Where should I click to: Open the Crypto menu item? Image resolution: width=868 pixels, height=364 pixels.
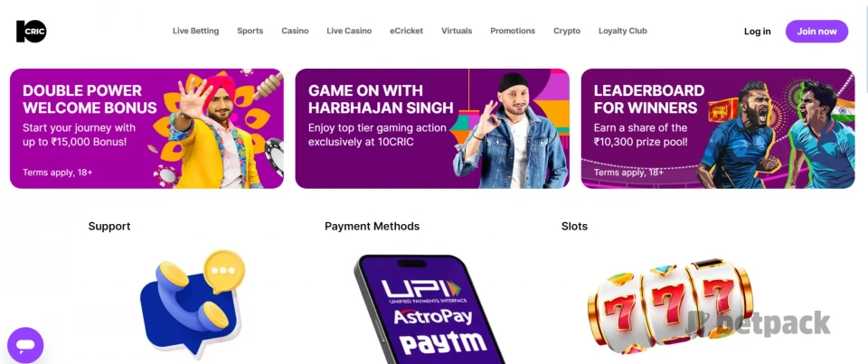point(567,31)
